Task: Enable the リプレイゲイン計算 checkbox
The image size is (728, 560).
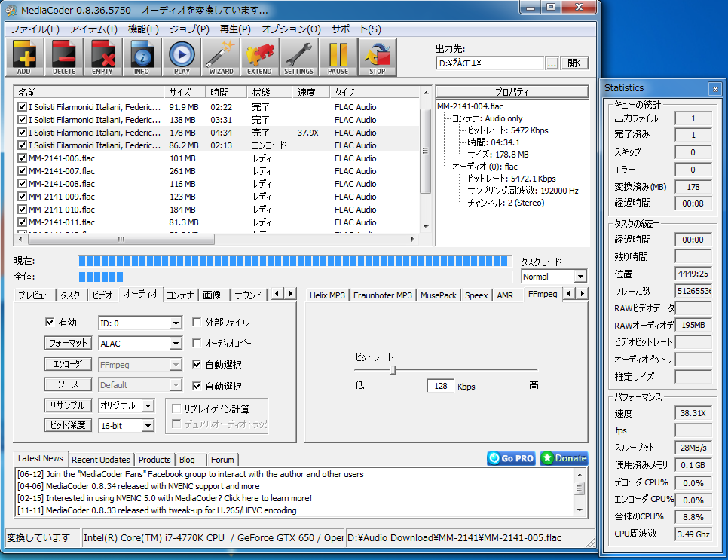Action: coord(176,409)
